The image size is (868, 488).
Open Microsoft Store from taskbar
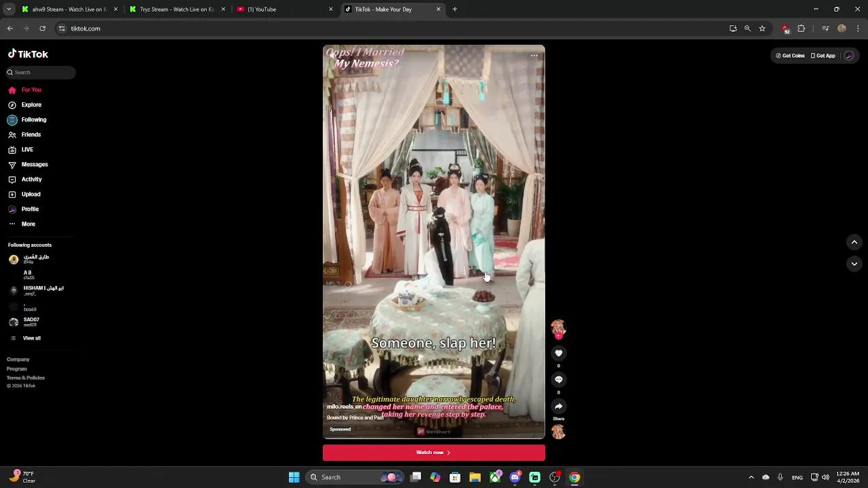pos(455,477)
